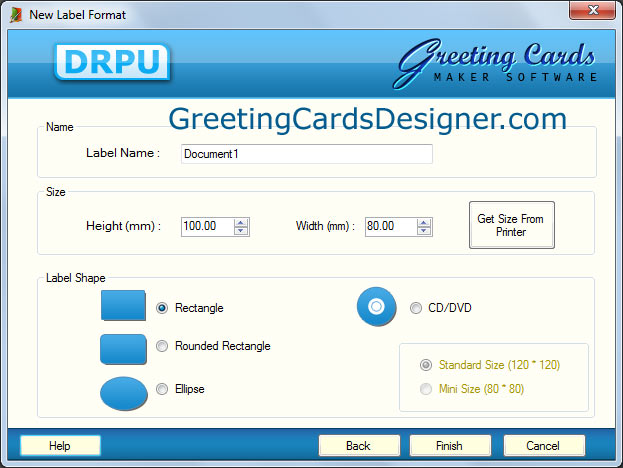623x468 pixels.
Task: Select the Rectangle radio button
Action: pyautogui.click(x=162, y=308)
